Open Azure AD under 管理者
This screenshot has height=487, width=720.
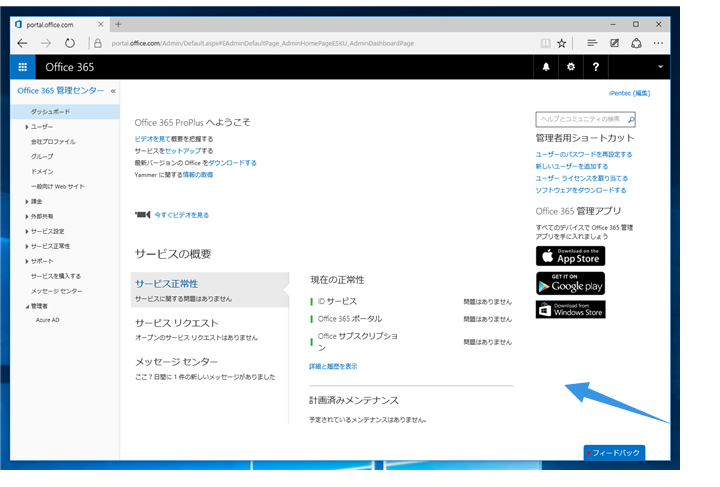click(47, 320)
